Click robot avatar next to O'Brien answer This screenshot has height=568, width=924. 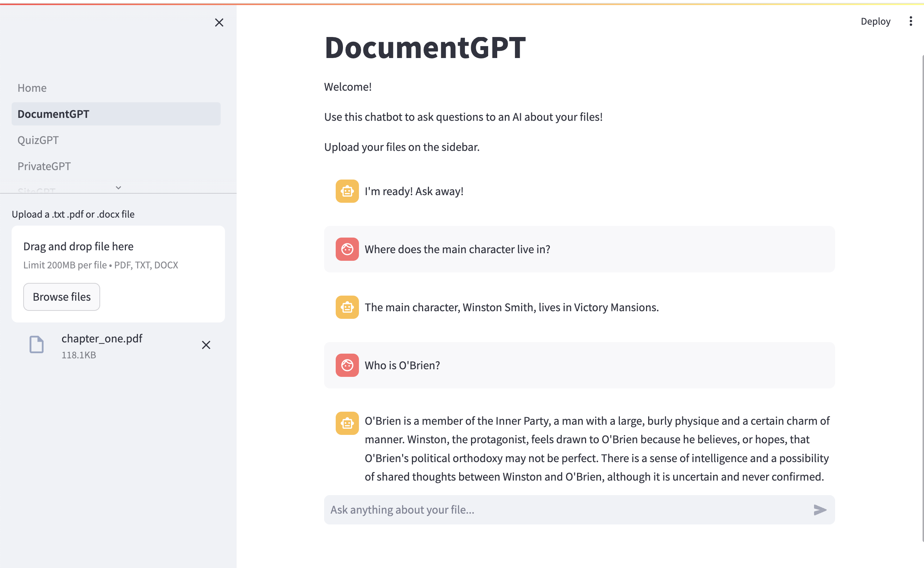point(347,423)
